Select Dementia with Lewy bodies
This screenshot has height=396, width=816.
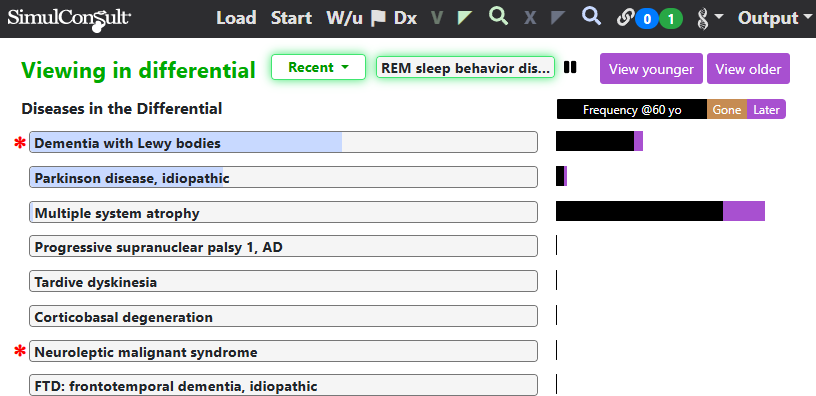click(x=283, y=142)
